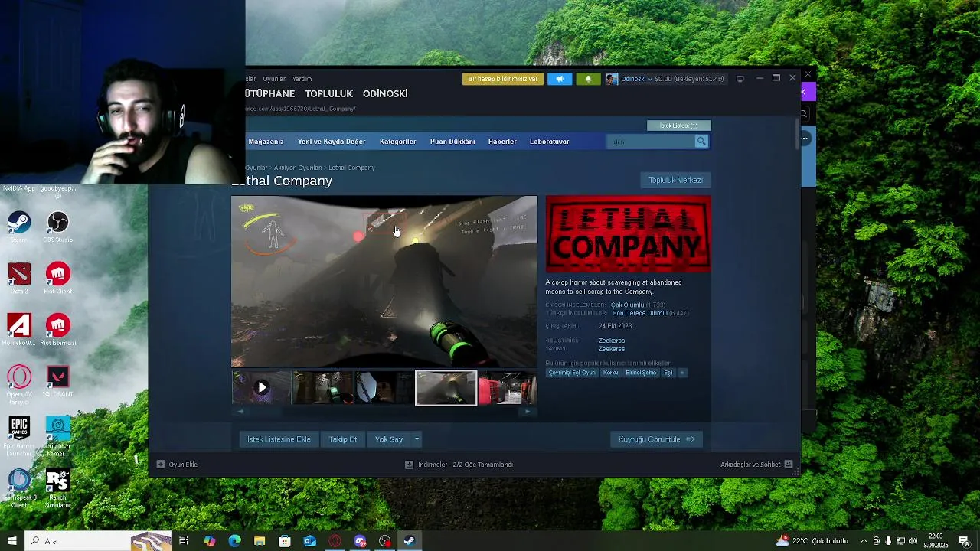Viewport: 980px width, 551px height.
Task: Open Microsoft Edge from the taskbar
Action: point(234,541)
